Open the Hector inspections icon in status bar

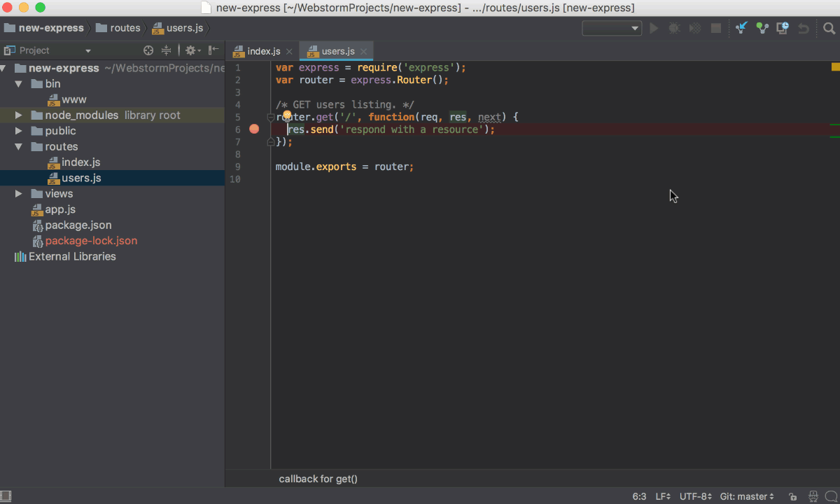[x=812, y=496]
